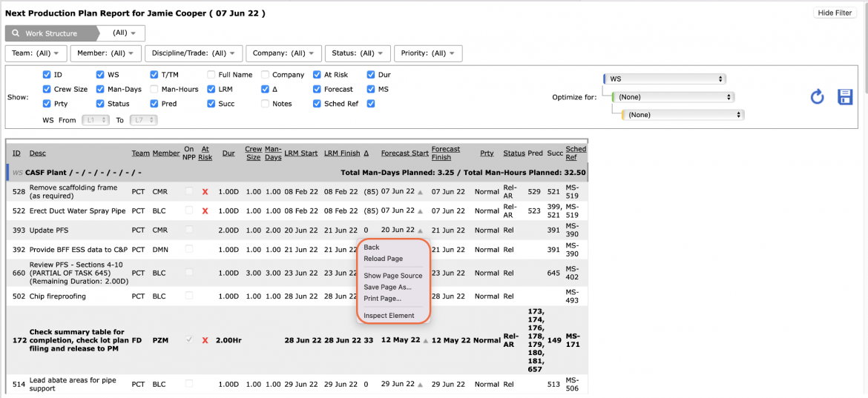The image size is (868, 398).
Task: Open the Discipline/Trade filter dropdown
Action: [193, 53]
